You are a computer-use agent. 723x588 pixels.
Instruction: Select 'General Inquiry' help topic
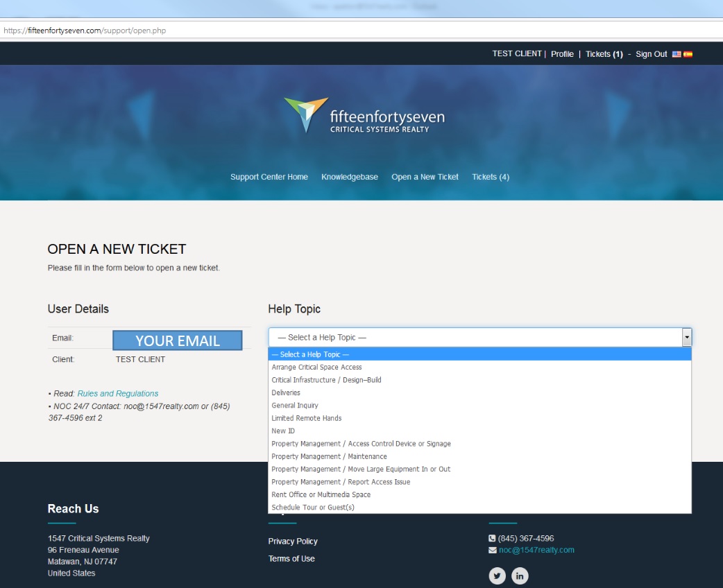tap(295, 406)
